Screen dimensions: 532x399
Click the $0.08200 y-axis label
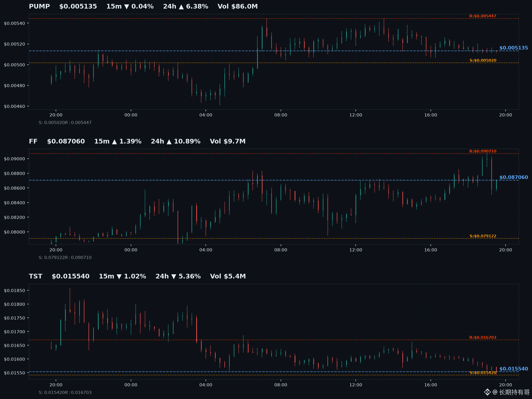click(15, 217)
